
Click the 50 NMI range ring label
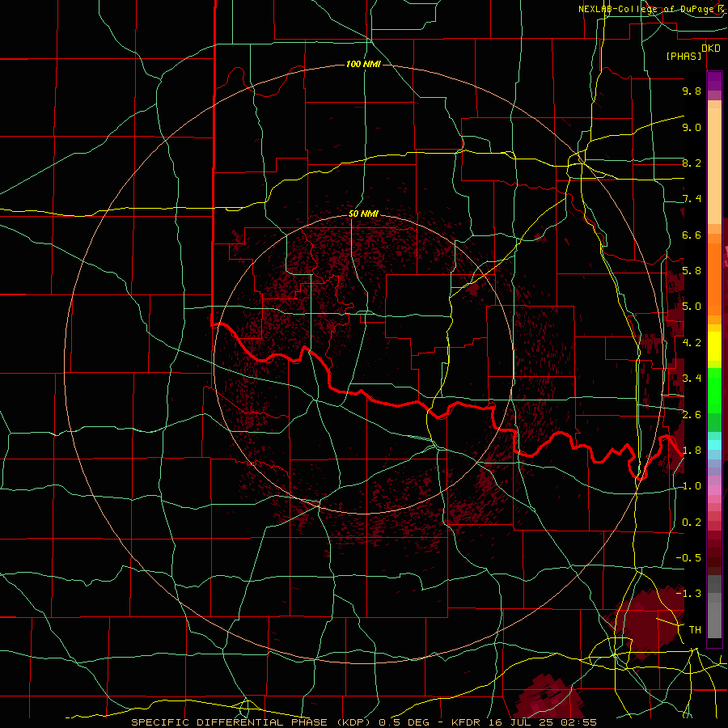[x=363, y=214]
